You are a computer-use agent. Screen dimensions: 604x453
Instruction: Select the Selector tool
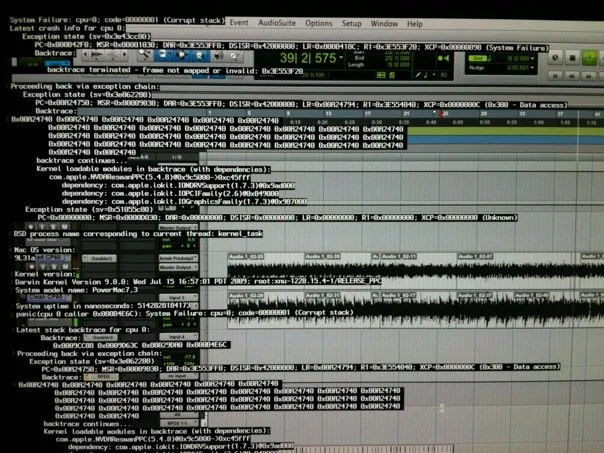(181, 55)
